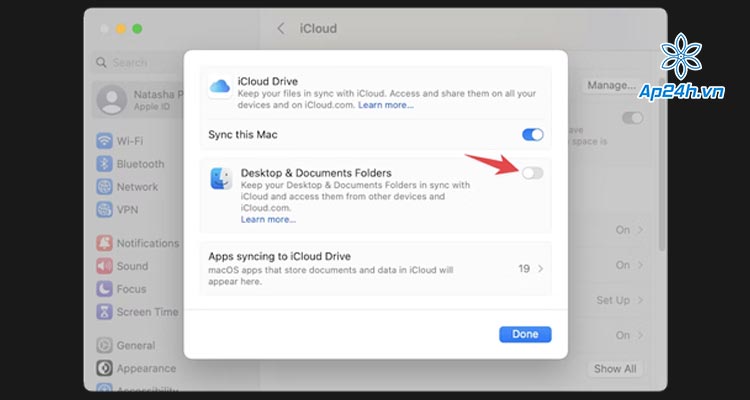Toggle the background iCloud switch below Manage
The height and width of the screenshot is (400, 750).
point(632,118)
